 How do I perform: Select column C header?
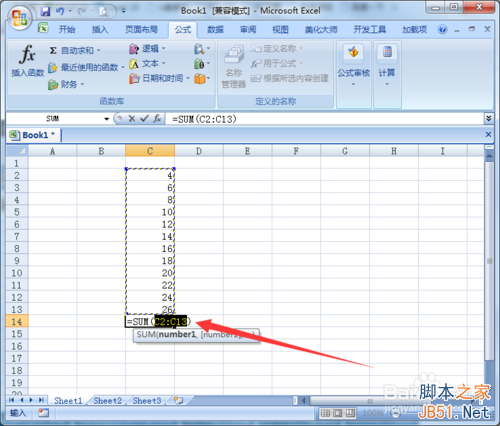point(150,151)
